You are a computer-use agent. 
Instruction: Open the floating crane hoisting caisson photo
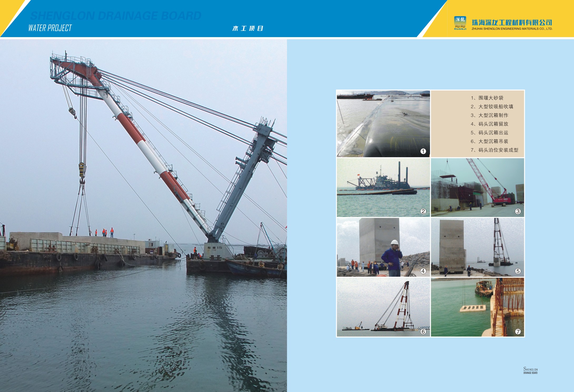[x=383, y=307]
